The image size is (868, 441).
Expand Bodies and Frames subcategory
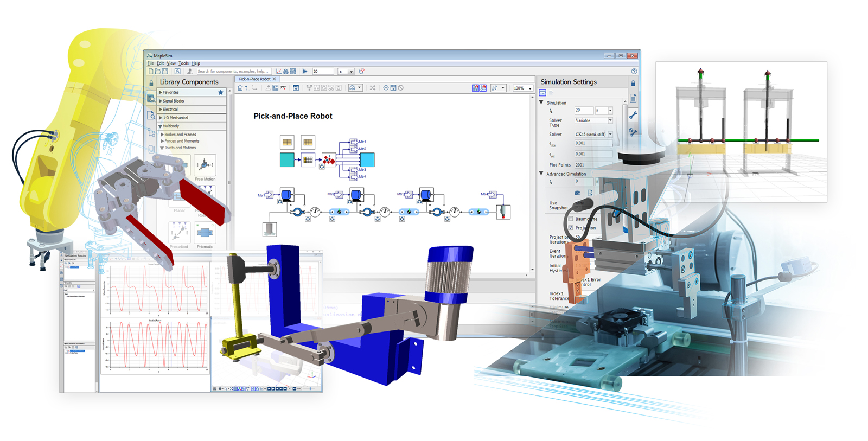pyautogui.click(x=162, y=134)
